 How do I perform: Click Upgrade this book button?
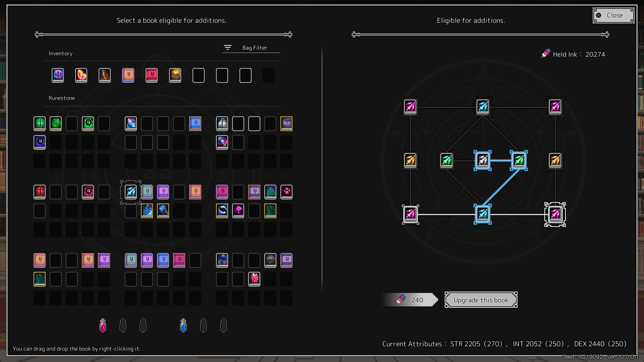(x=481, y=300)
